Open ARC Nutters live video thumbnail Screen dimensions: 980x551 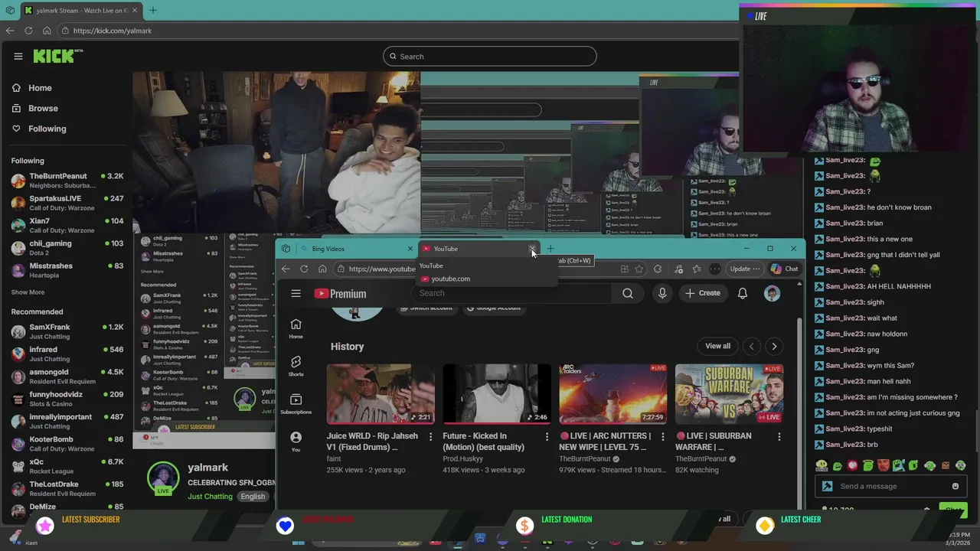[612, 394]
